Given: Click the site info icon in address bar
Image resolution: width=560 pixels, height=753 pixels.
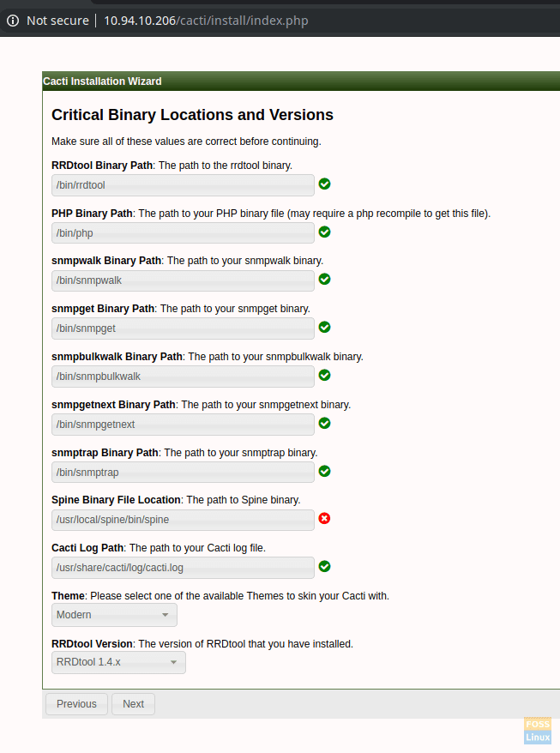Looking at the screenshot, I should click(13, 21).
